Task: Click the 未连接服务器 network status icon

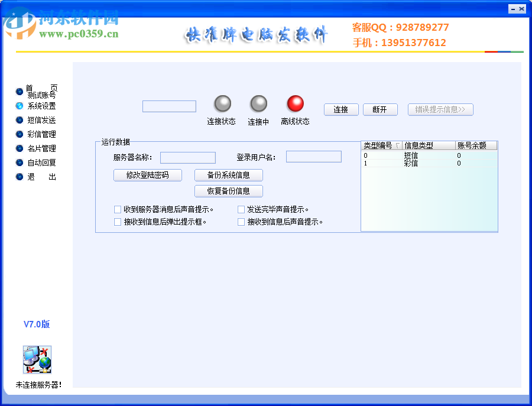Action: pos(37,359)
